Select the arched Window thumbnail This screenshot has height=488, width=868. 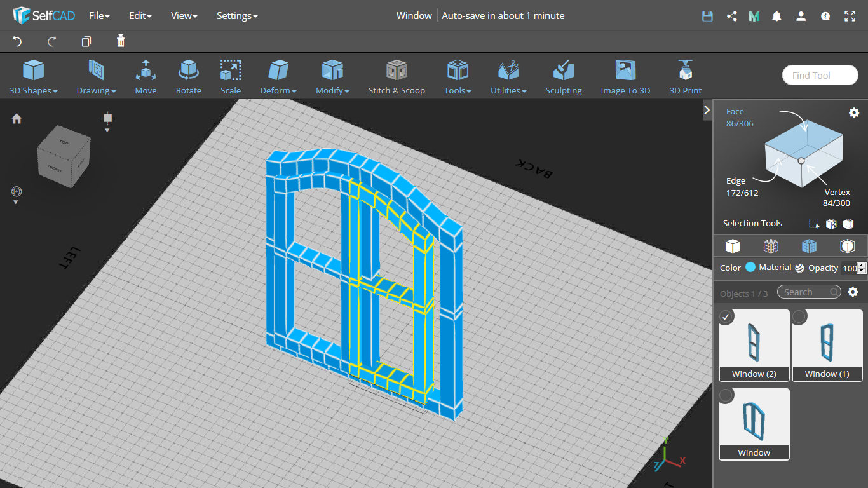pyautogui.click(x=754, y=424)
